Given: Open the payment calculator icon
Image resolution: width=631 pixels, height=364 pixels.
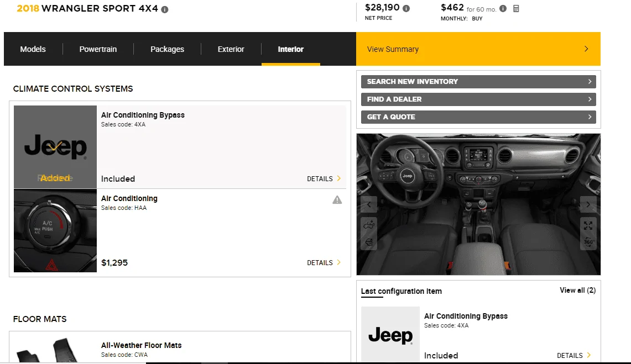Looking at the screenshot, I should pos(517,8).
